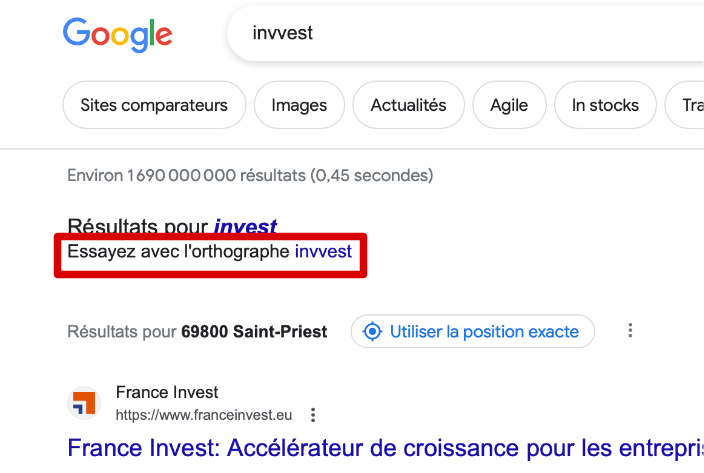Screen dimensions: 704x473
Task: Open the franceinvest.eu URL
Action: [x=204, y=415]
